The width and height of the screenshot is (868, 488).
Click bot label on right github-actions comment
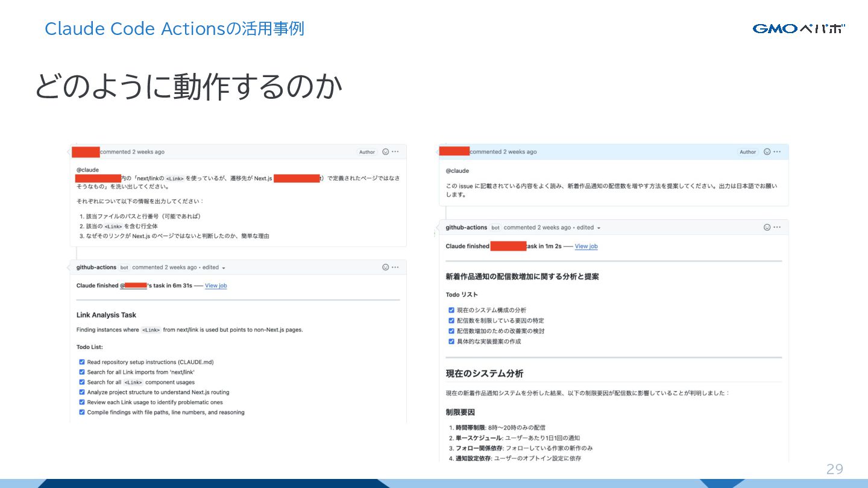coord(495,228)
